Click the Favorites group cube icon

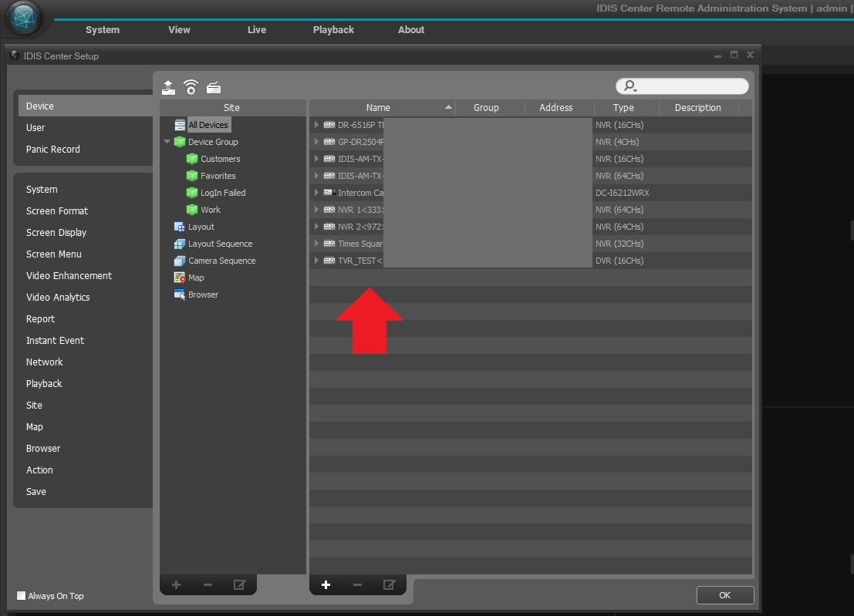tap(192, 176)
